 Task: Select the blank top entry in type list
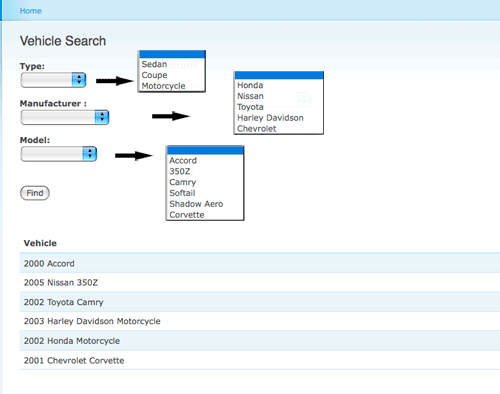(x=172, y=54)
